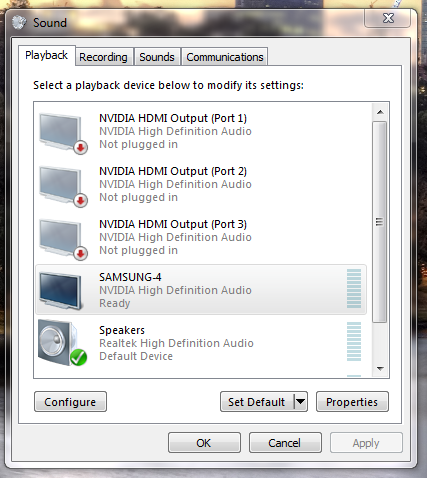Click the Sound speaker icon in title bar
The height and width of the screenshot is (478, 427).
19,22
